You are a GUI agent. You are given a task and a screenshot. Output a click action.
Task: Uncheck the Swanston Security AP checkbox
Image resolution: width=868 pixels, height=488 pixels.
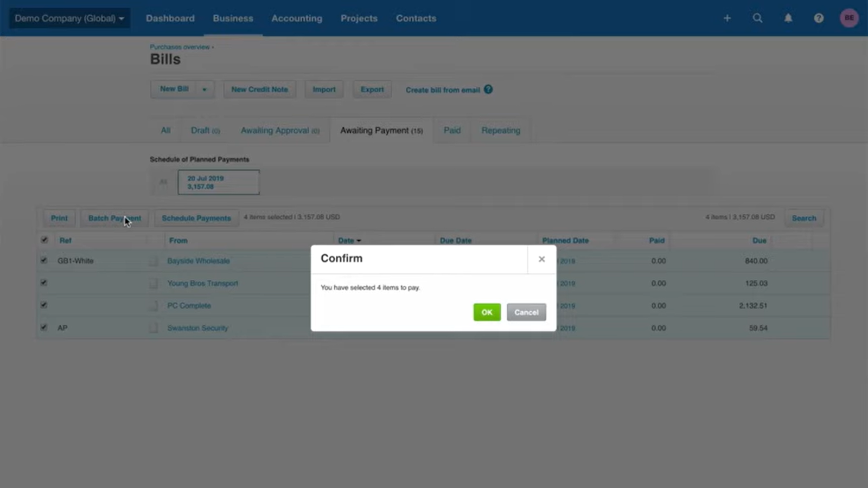44,327
